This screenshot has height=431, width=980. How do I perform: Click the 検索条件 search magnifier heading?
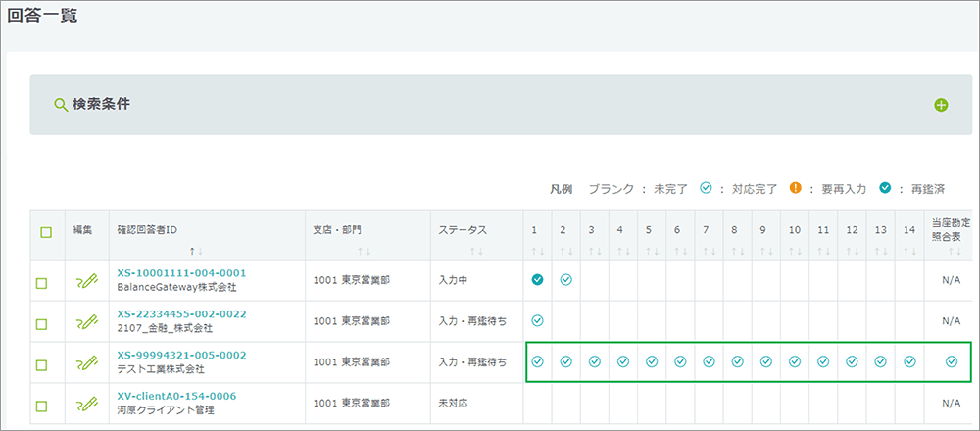tap(92, 104)
